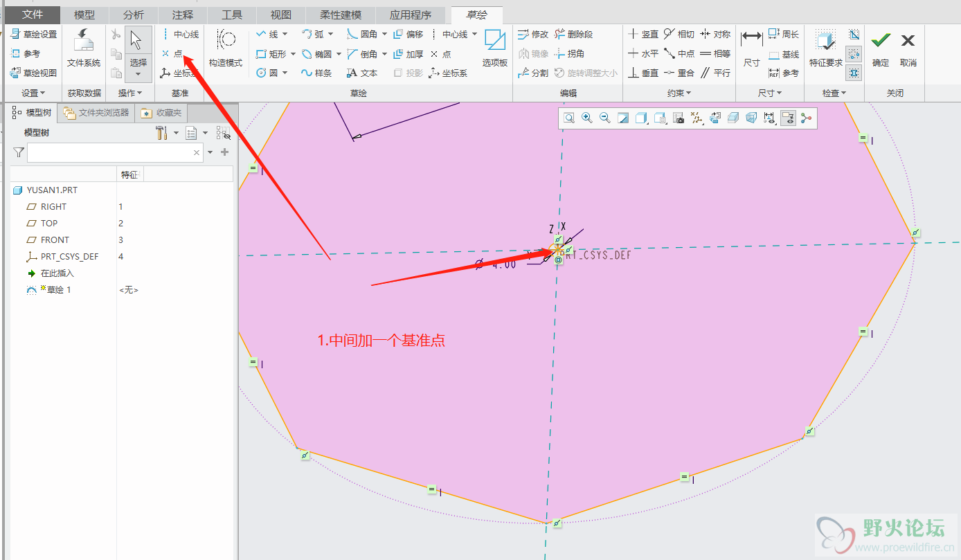Click the 修改 modify tool
This screenshot has width=961, height=560.
point(533,34)
